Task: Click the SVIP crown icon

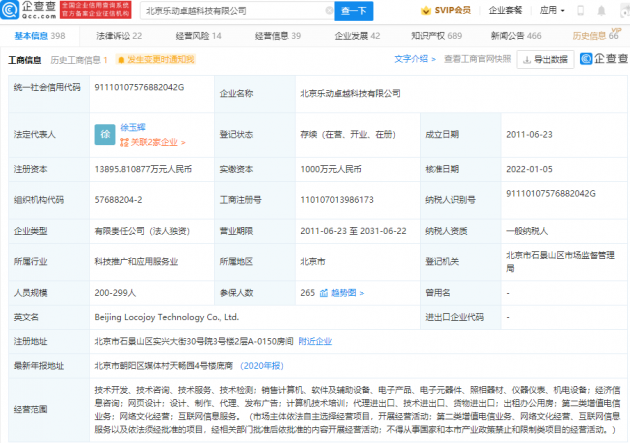Action: (425, 10)
